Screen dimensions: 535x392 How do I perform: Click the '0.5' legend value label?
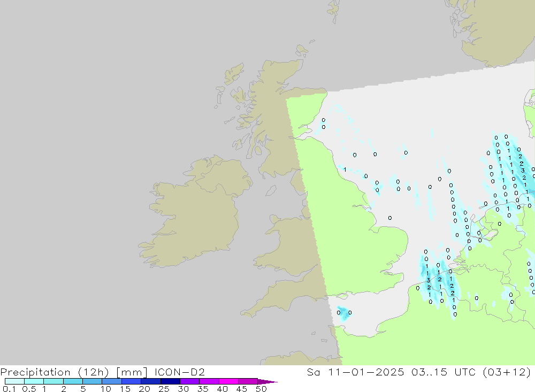coord(29,389)
